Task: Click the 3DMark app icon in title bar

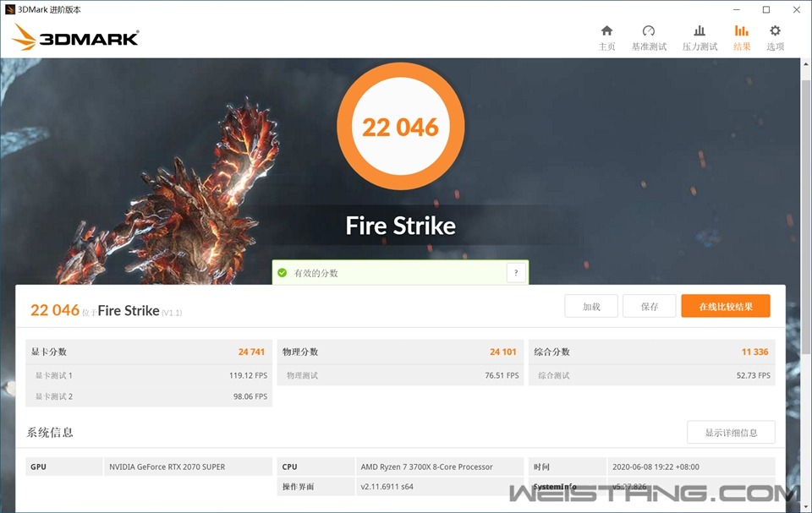Action: tap(10, 9)
